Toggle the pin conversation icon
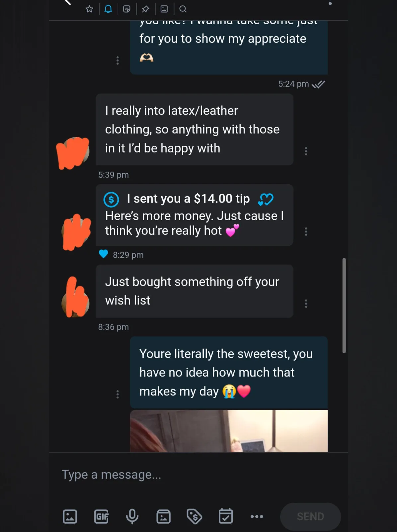 coord(145,9)
